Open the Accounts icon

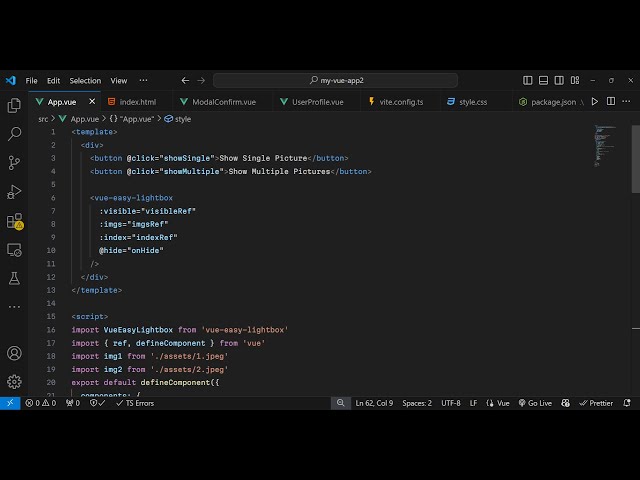(14, 353)
